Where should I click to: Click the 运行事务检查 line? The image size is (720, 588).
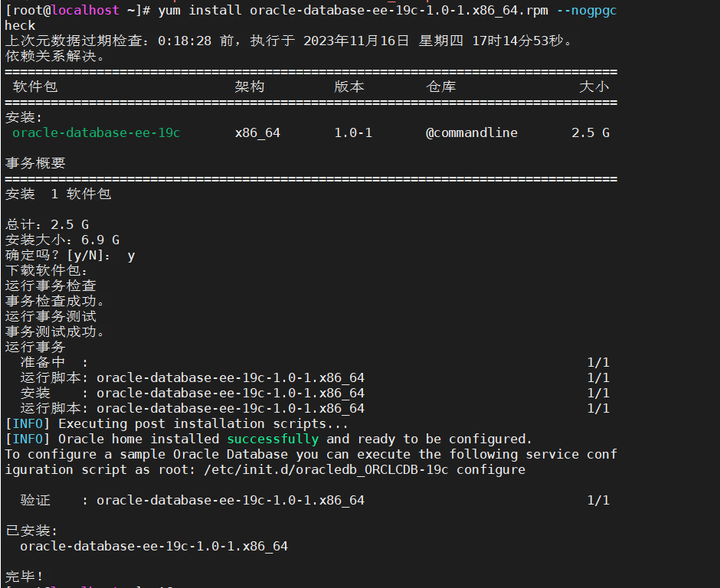[x=51, y=286]
